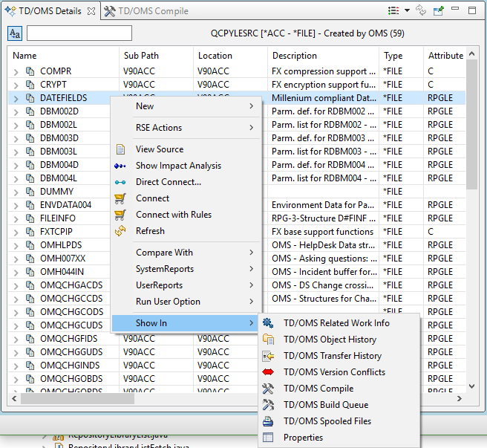Screen dimensions: 487x448
Task: Open TD/OMS Version Conflicts
Action: [334, 372]
